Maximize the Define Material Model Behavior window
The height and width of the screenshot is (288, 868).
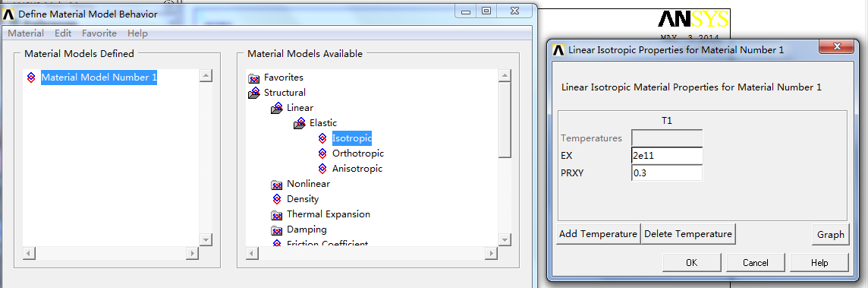click(487, 11)
